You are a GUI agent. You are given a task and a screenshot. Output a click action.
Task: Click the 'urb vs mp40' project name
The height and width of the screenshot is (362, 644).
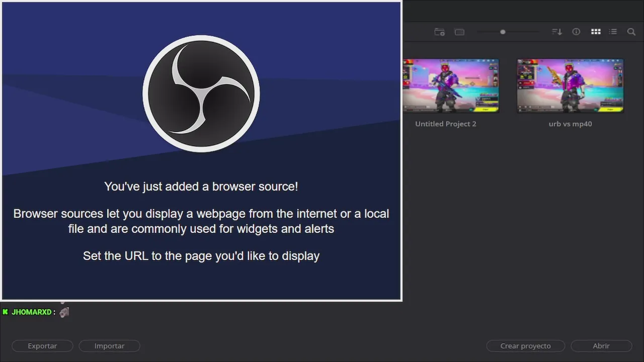coord(570,124)
